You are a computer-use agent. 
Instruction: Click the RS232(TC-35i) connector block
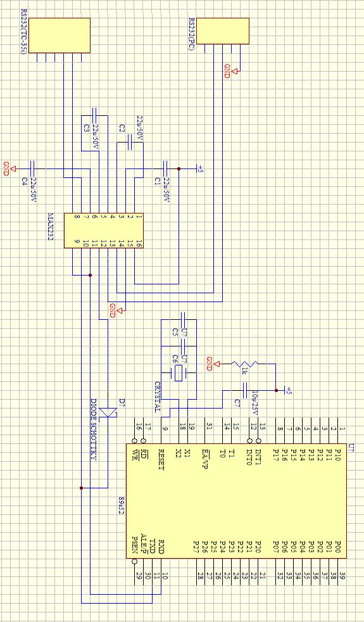click(x=59, y=35)
